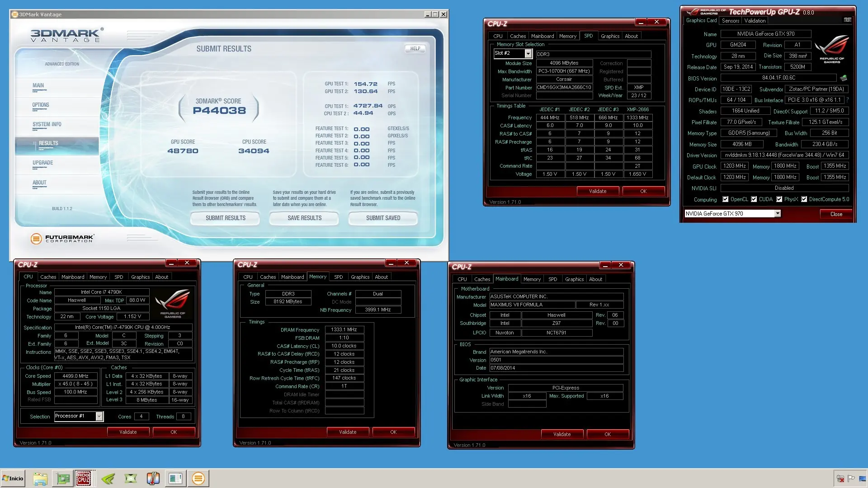Toggle PhysX checkbox in GPU-Z
868x488 pixels.
779,199
